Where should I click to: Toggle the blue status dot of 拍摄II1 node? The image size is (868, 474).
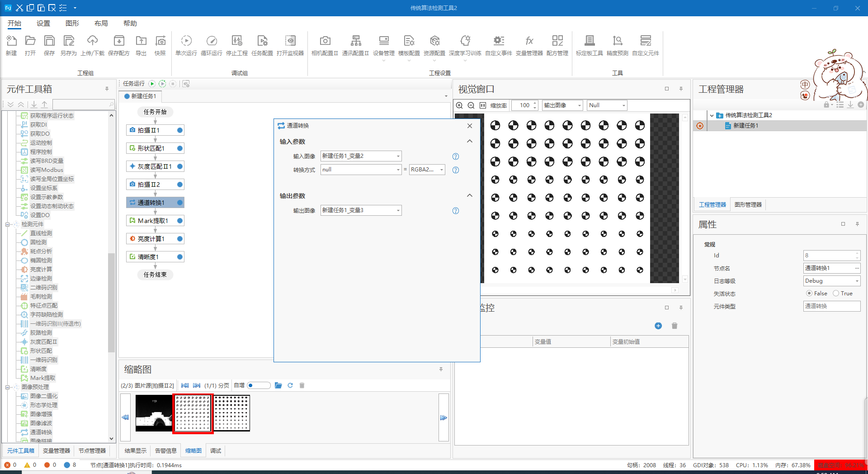coord(180,130)
